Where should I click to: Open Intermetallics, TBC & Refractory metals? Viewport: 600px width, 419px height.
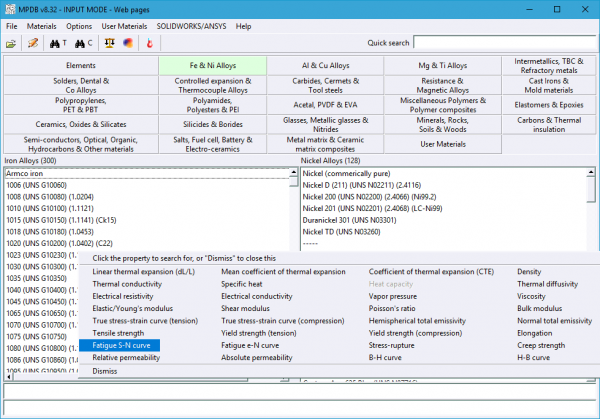click(x=549, y=65)
